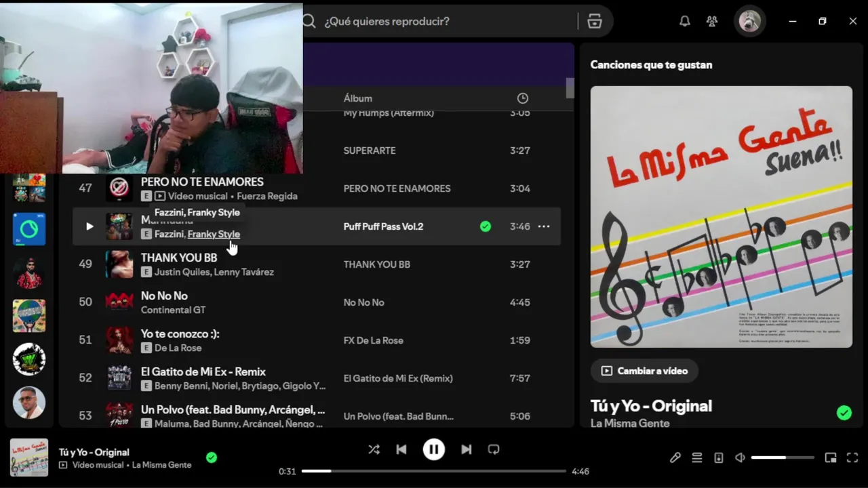The image size is (868, 488).
Task: Open the Tú y Yo - Original title in the panel
Action: [651, 406]
